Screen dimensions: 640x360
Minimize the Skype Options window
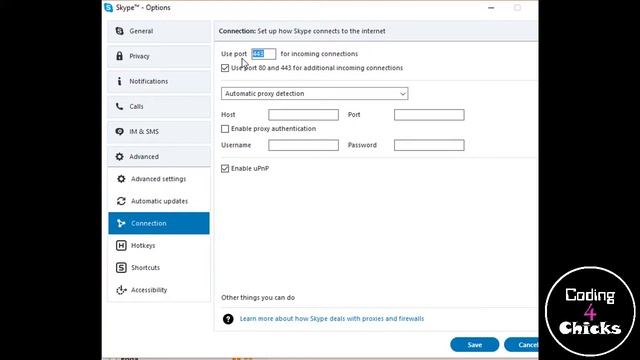[491, 8]
